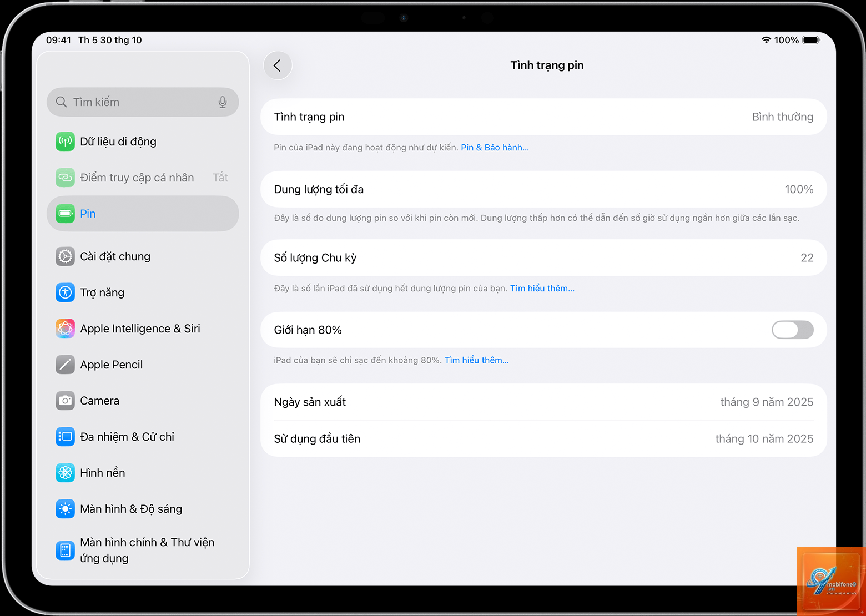866x616 pixels.
Task: Click the battery icon in status bar
Action: click(x=811, y=40)
